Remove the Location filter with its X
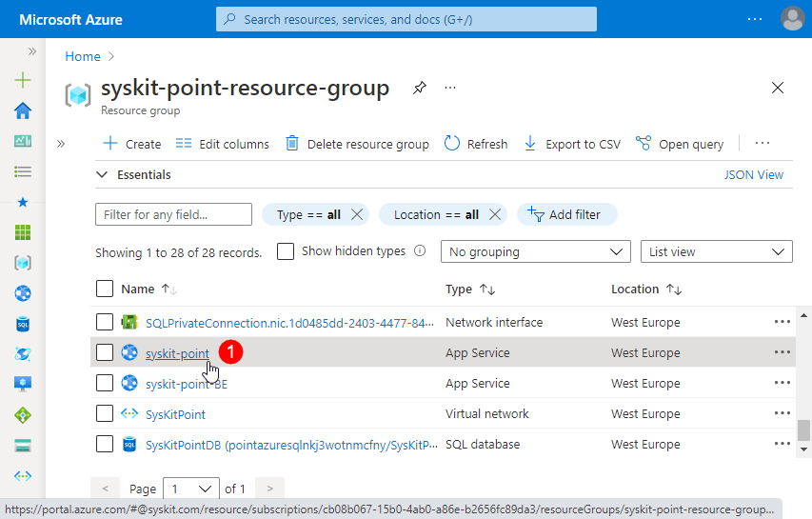This screenshot has height=519, width=812. [x=495, y=214]
